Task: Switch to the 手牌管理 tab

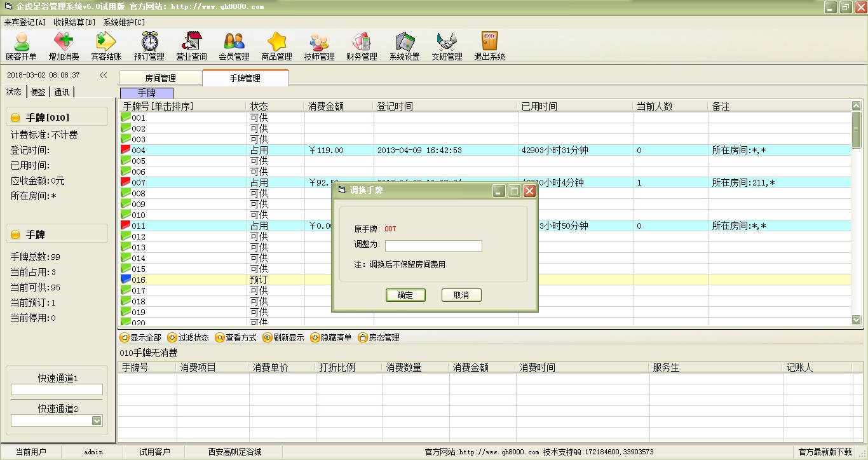Action: click(x=245, y=78)
